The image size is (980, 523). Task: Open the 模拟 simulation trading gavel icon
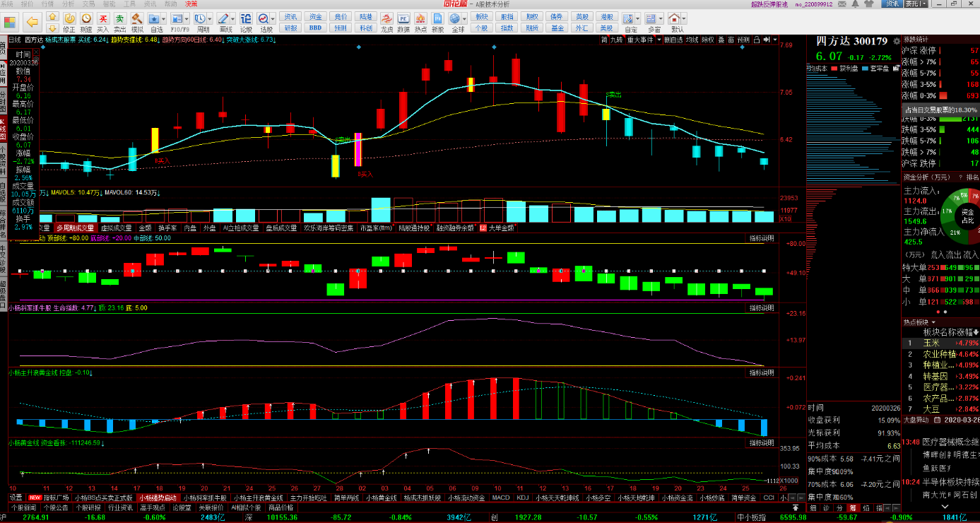coord(137,18)
